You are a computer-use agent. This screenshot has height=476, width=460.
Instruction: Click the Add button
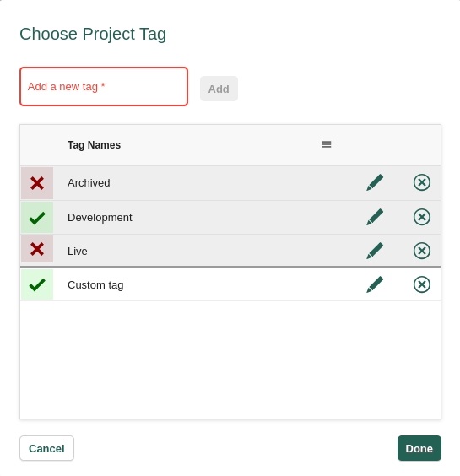point(219,89)
